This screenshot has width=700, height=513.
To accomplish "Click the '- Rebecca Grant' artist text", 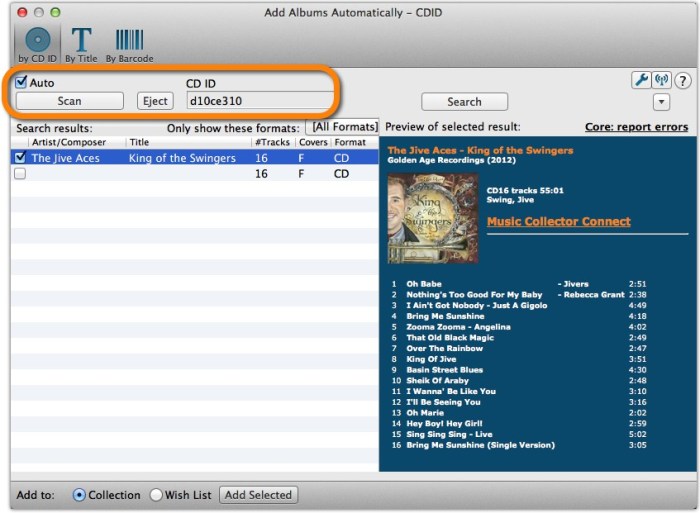I will point(591,295).
